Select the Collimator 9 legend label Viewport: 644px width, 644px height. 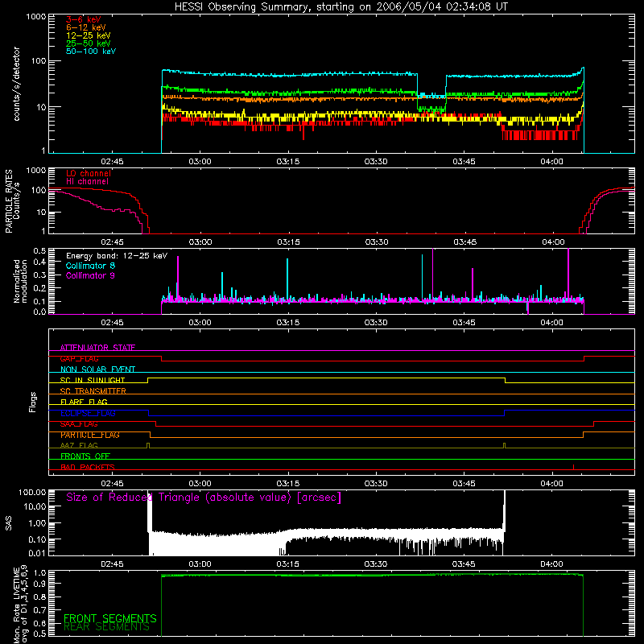pos(90,275)
